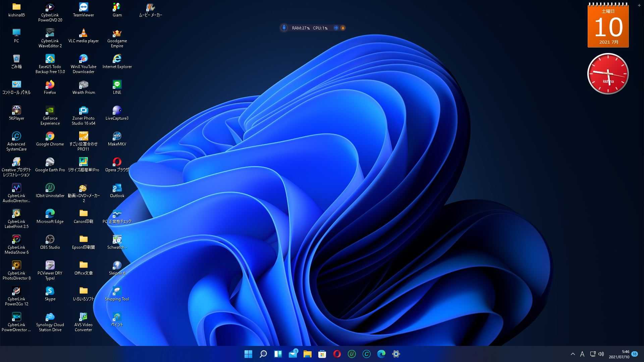Viewport: 644px width, 362px height.
Task: Click the orange calendar gadget showing 10
Action: click(x=608, y=27)
